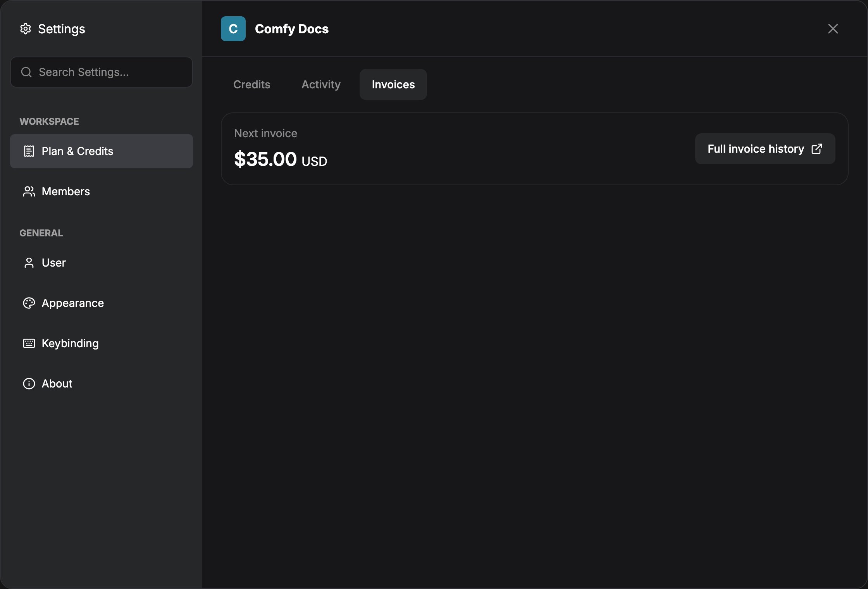868x589 pixels.
Task: Click the User profile icon
Action: click(x=29, y=263)
